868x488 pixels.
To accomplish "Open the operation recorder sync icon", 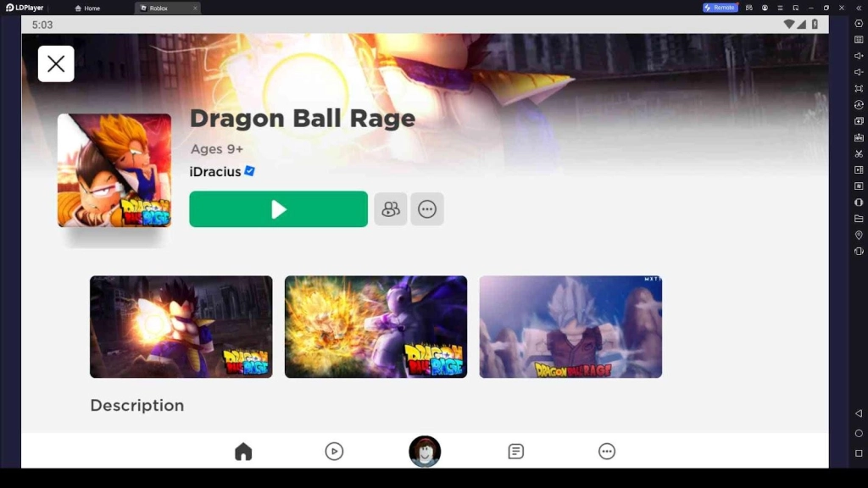I will click(859, 104).
